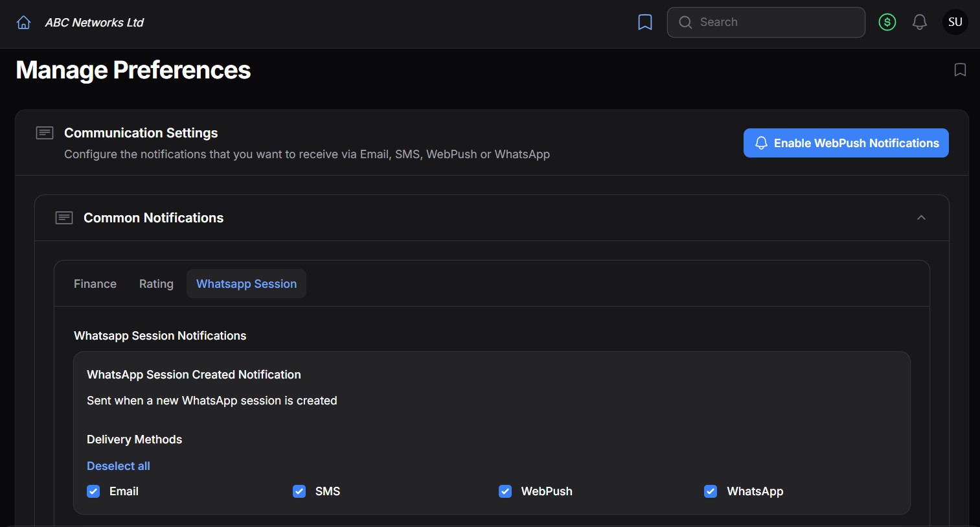Switch to the Rating tab
The image size is (980, 527).
pos(156,284)
